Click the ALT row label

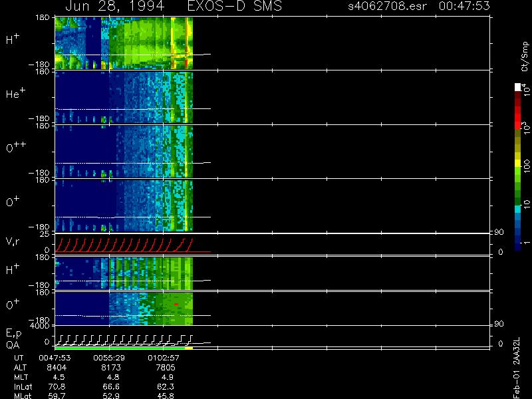coord(20,368)
